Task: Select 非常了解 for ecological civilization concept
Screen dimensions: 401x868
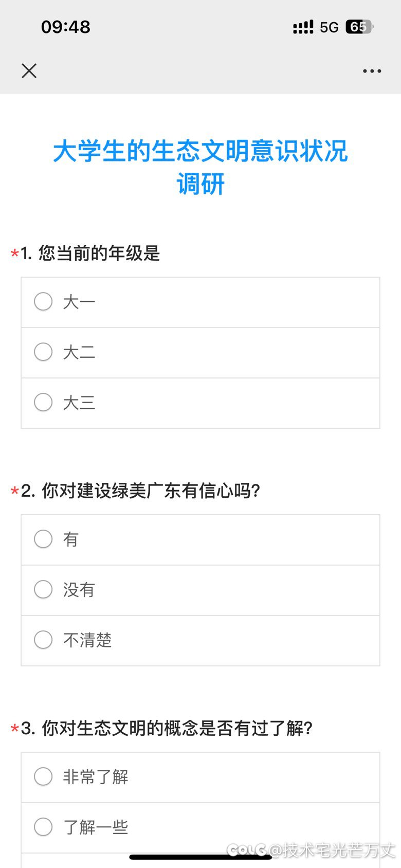Action: point(200,777)
